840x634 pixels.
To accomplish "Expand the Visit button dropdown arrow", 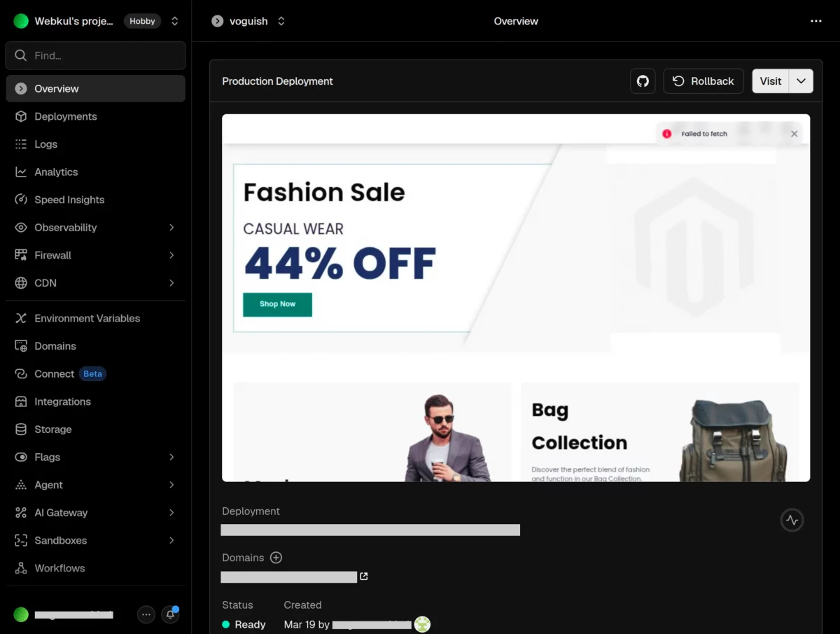I will [801, 81].
